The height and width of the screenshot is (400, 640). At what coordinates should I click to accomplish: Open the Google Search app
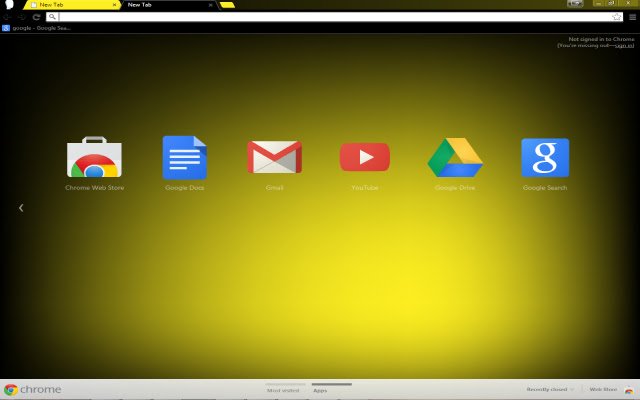tap(545, 158)
